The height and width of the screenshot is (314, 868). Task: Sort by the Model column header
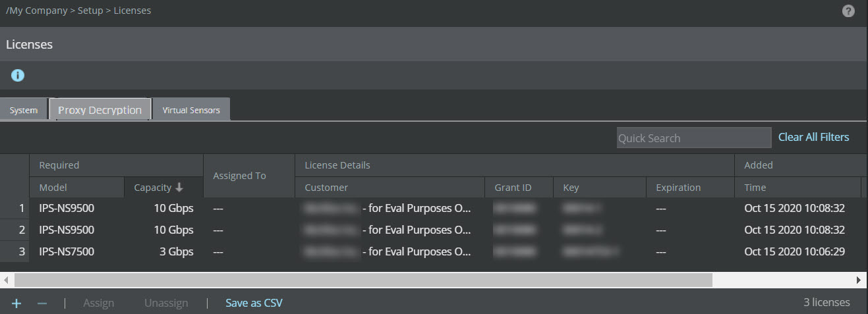click(x=76, y=188)
